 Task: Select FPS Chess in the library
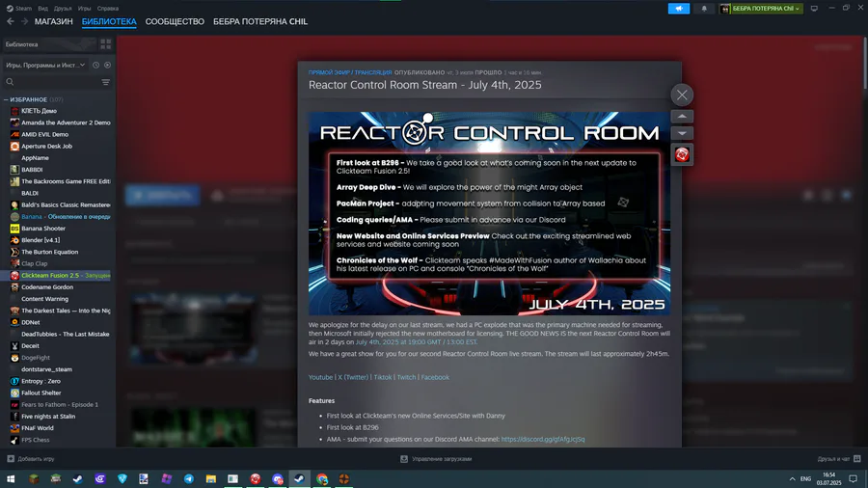pos(36,440)
